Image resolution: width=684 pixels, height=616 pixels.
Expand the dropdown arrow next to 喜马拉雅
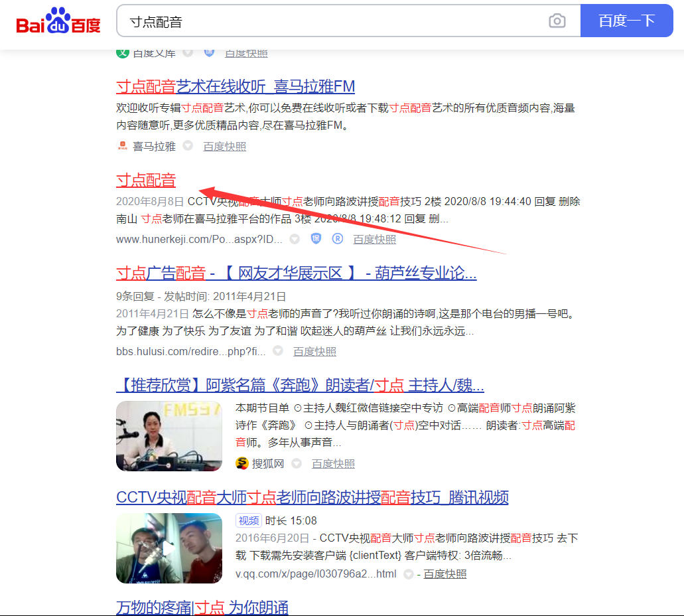coord(188,146)
